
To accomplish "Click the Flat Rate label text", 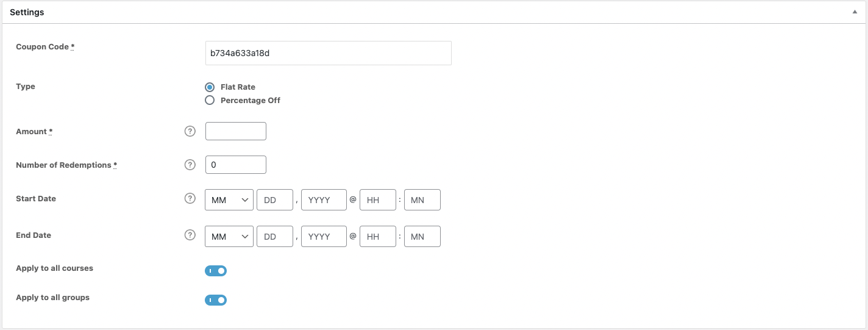I will point(238,87).
